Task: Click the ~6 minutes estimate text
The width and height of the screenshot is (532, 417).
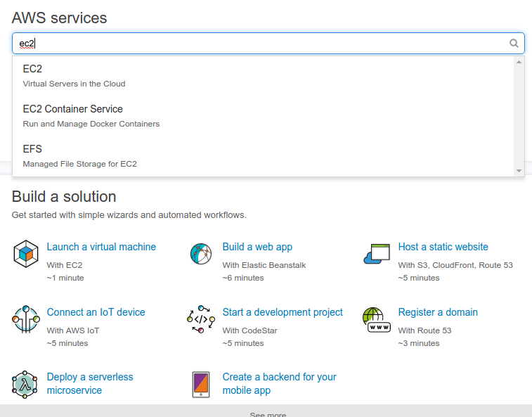Action: [243, 278]
